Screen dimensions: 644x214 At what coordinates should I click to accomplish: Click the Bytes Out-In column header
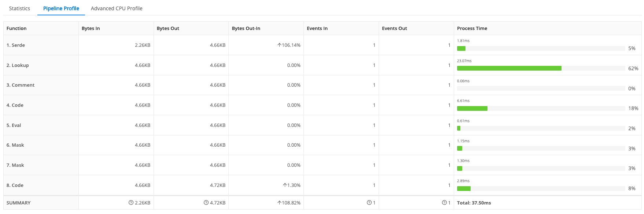(246, 29)
